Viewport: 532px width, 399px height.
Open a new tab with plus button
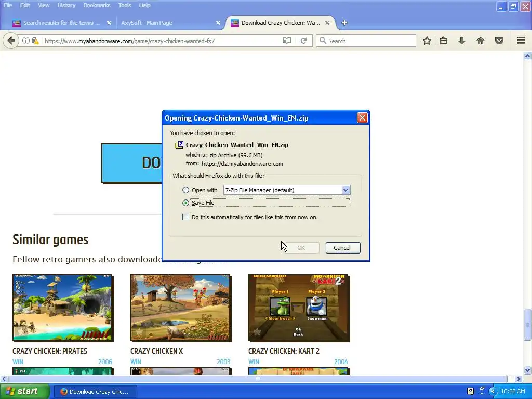point(344,23)
